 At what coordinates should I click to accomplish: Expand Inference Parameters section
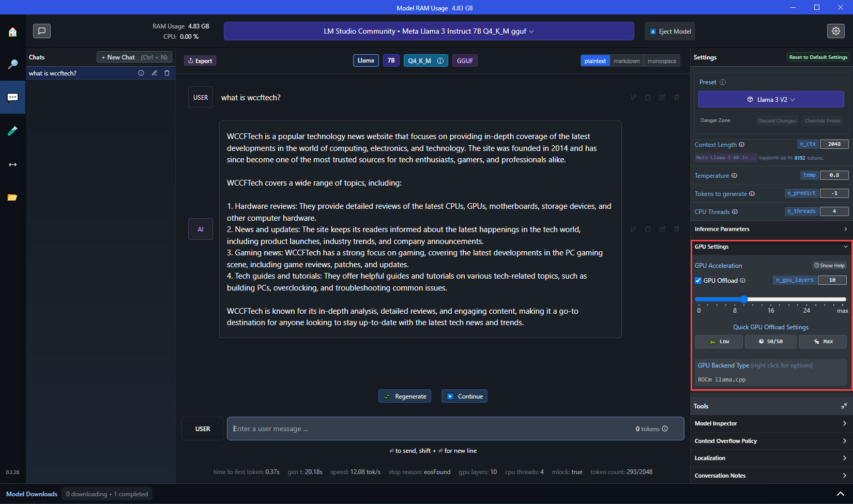pyautogui.click(x=771, y=229)
